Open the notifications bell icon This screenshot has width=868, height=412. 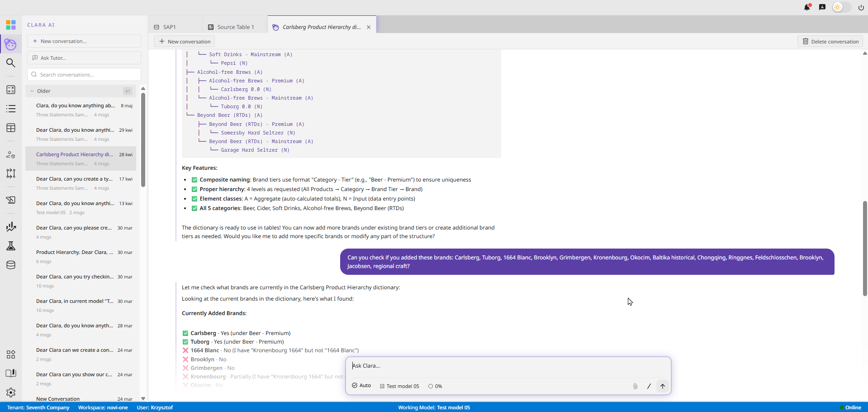coord(807,7)
